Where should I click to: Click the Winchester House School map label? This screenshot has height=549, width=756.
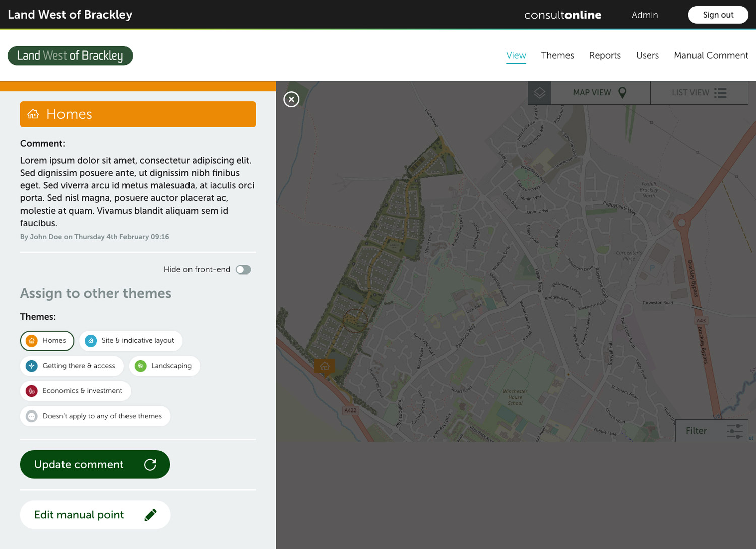coord(515,397)
